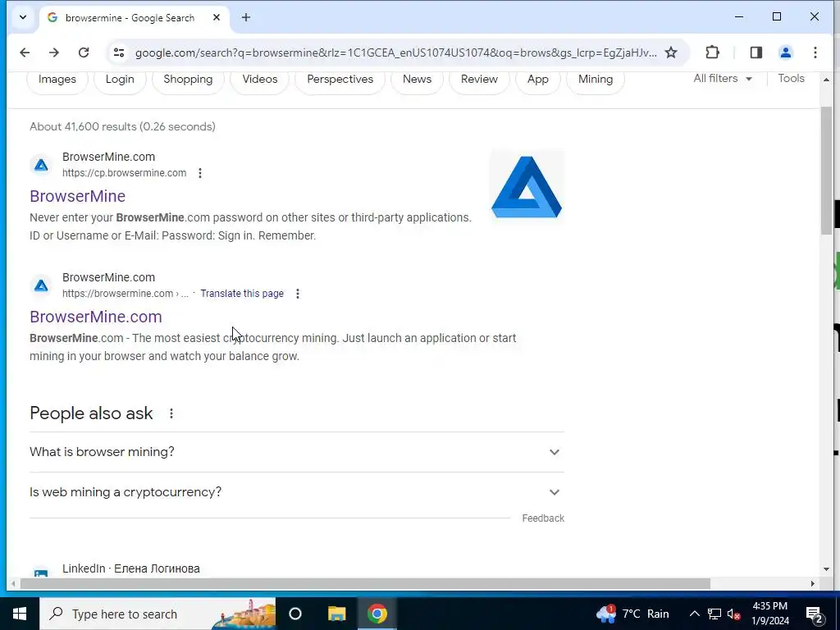Bookmark this page with the star icon

pos(671,52)
